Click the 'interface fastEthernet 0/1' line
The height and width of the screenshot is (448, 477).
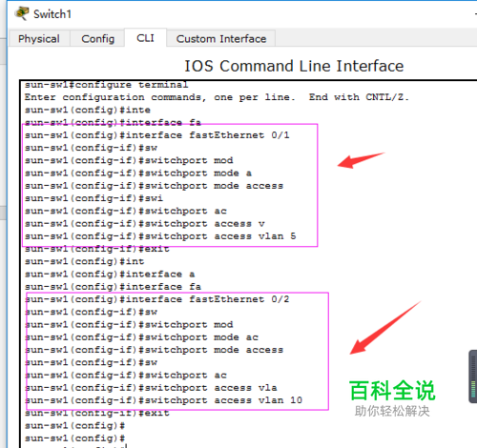157,135
